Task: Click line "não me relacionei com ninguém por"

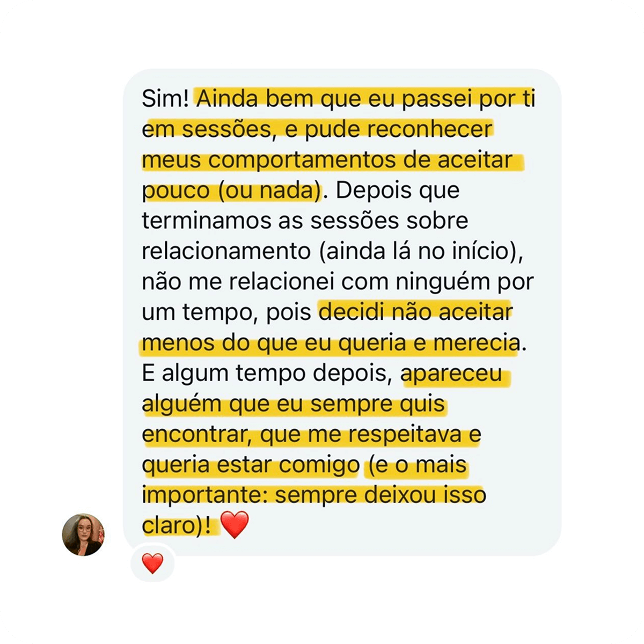Action: coord(338,282)
